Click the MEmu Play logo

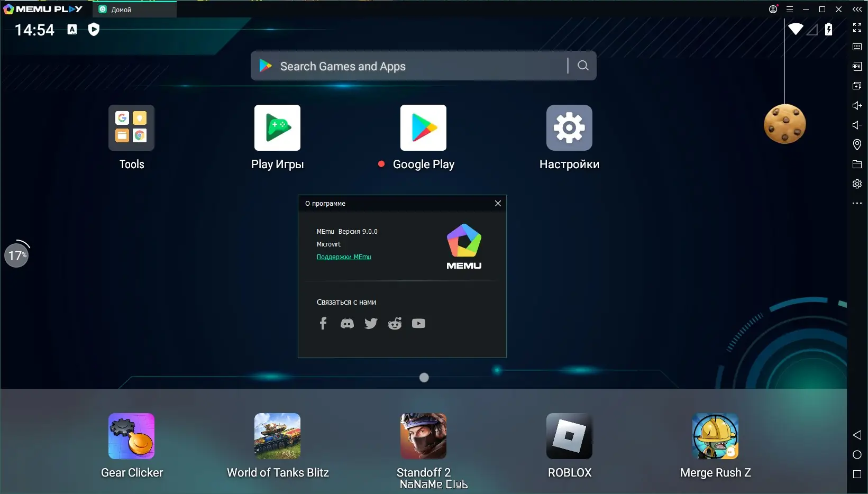coord(43,9)
